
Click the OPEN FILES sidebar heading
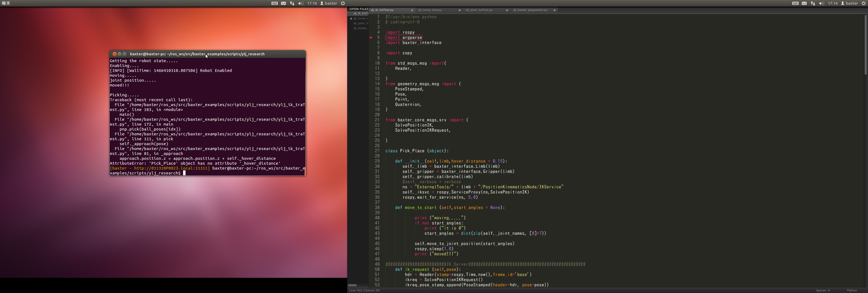click(x=359, y=9)
